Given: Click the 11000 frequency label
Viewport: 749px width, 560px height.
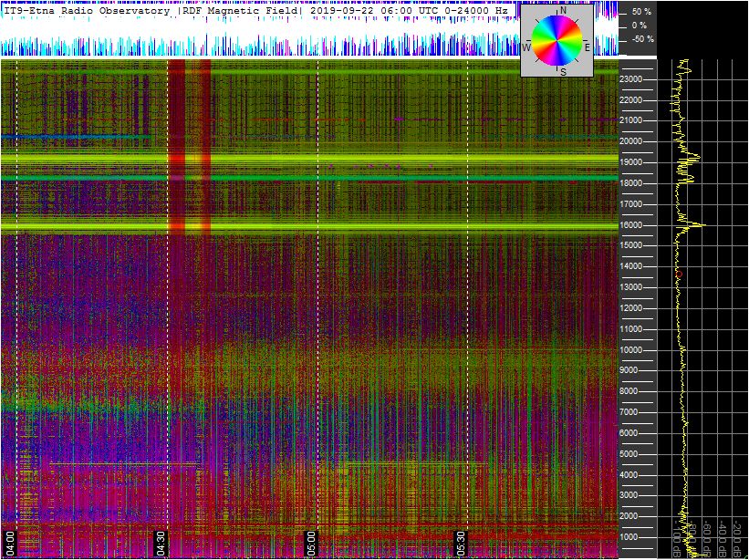Looking at the screenshot, I should [631, 329].
